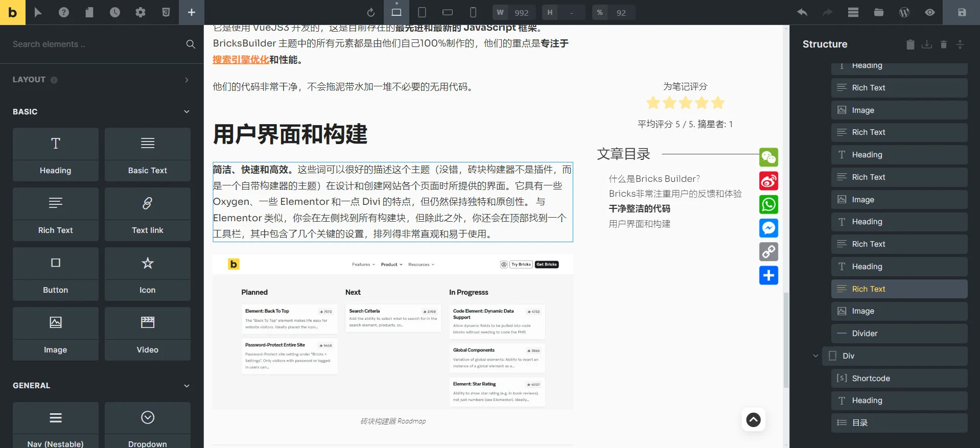
Task: Click the trash icon in the Structure header
Action: click(x=944, y=44)
